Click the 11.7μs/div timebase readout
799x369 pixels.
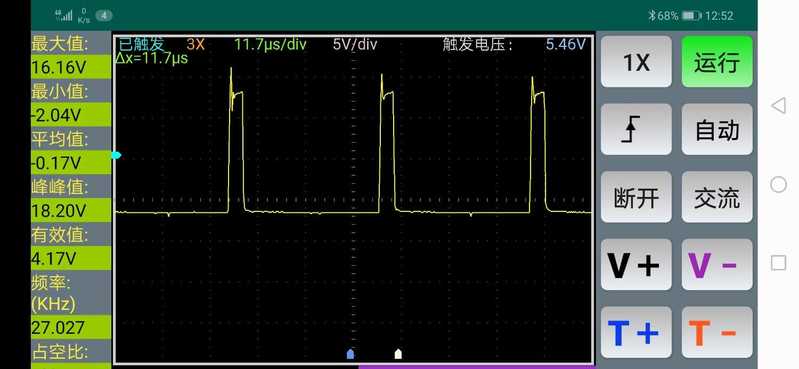tap(271, 44)
